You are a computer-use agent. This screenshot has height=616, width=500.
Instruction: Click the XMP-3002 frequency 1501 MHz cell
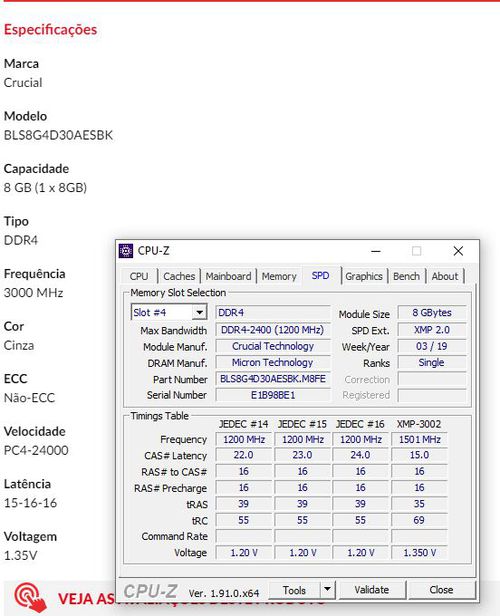419,439
